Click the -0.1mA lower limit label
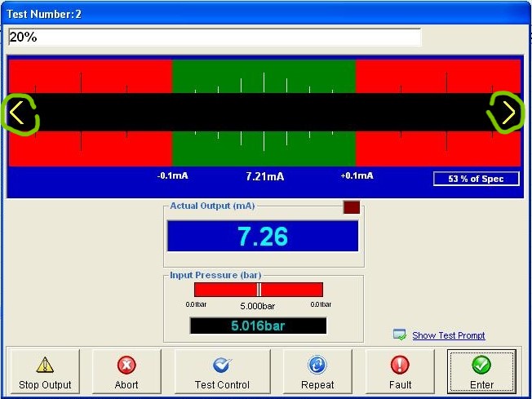The height and width of the screenshot is (399, 532). point(173,175)
